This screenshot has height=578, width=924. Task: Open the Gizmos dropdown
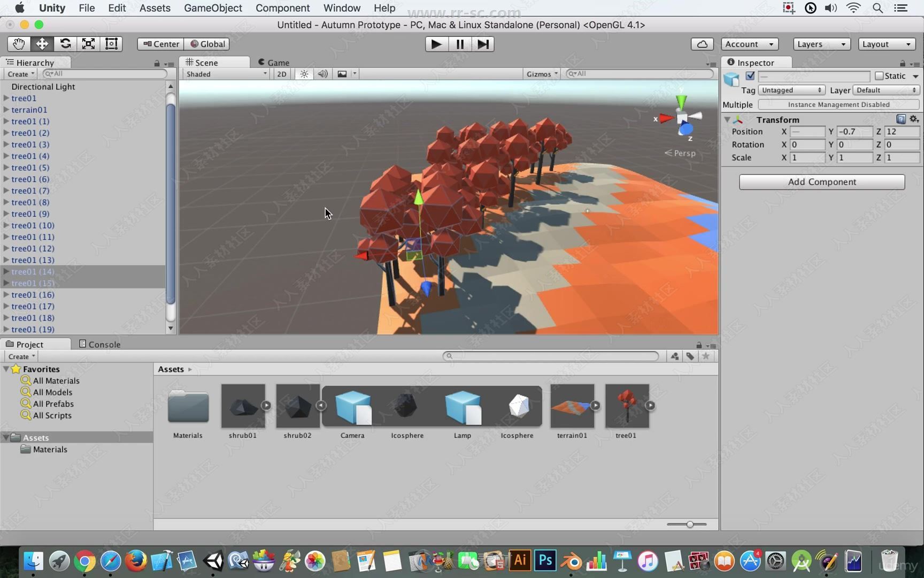(x=542, y=74)
